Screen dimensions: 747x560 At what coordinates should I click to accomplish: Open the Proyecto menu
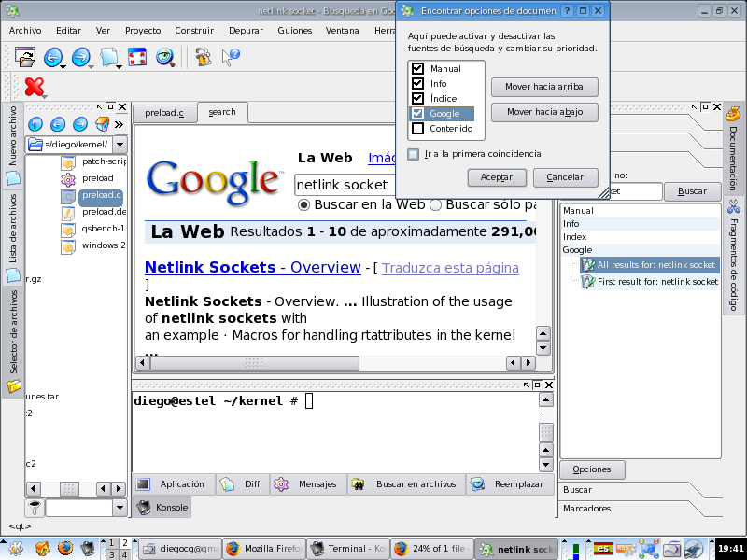click(x=143, y=31)
